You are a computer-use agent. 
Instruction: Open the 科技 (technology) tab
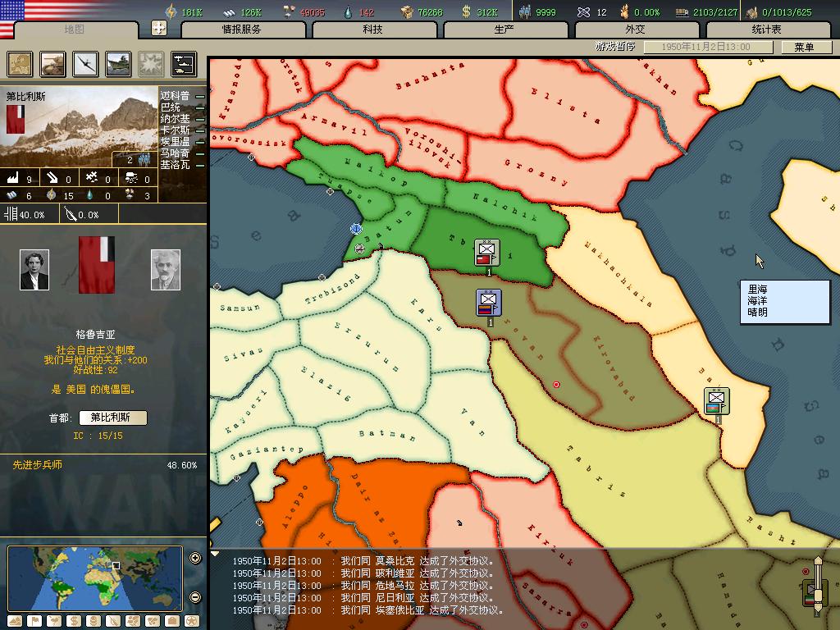tap(373, 30)
